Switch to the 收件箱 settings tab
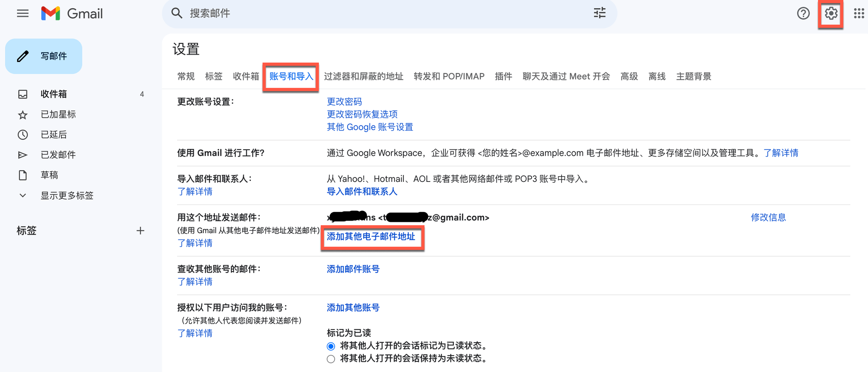868x372 pixels. (246, 76)
